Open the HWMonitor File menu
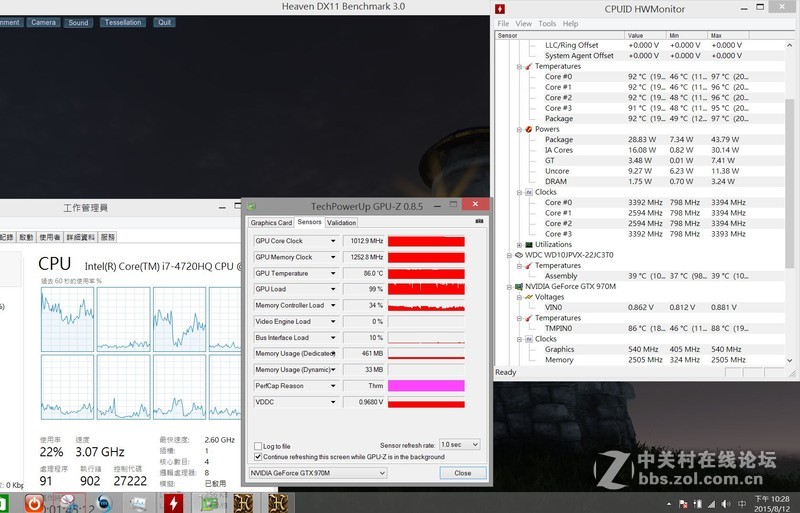Screen dimensions: 800x513 pyautogui.click(x=503, y=23)
